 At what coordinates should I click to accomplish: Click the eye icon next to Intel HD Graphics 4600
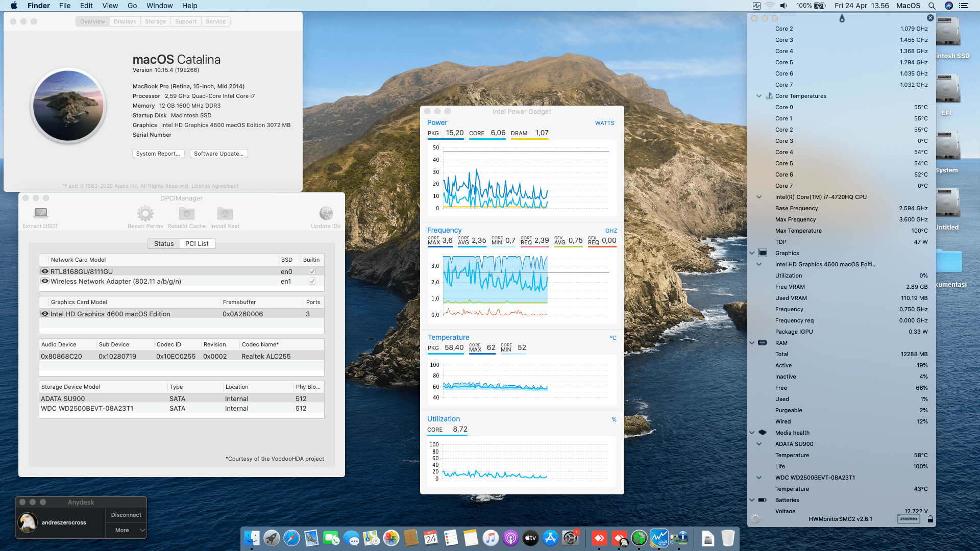click(45, 314)
